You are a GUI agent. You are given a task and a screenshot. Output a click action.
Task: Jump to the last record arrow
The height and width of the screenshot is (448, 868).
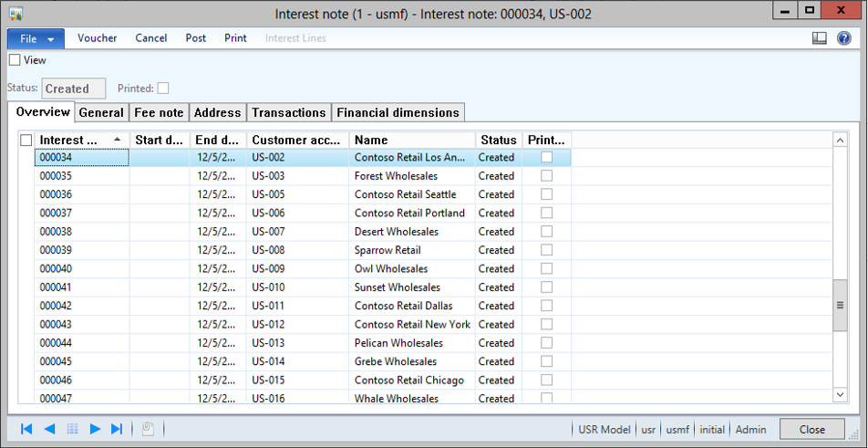pos(117,429)
